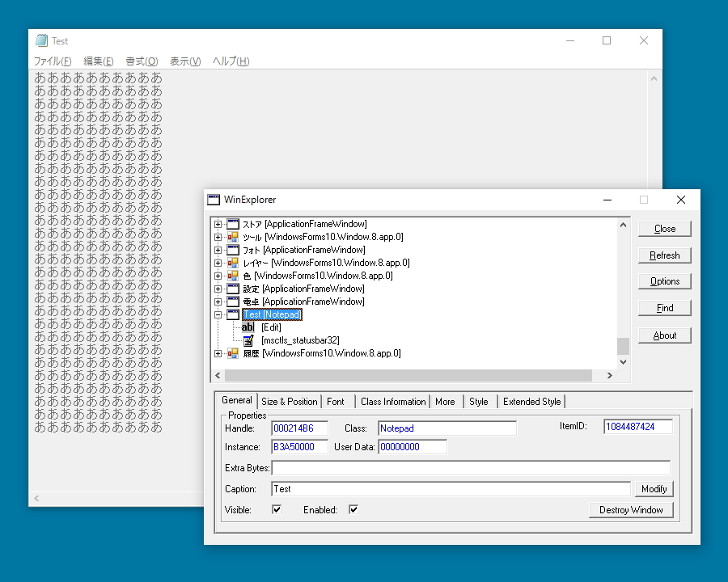Image resolution: width=728 pixels, height=582 pixels.
Task: Open ファイル(F) menu in Test Notepad
Action: click(53, 61)
